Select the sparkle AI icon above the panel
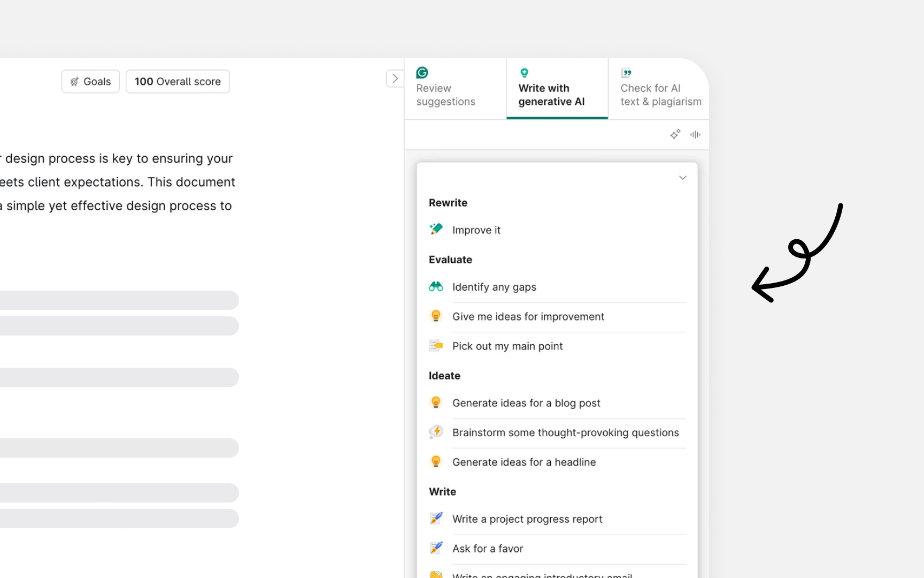The width and height of the screenshot is (924, 578). pyautogui.click(x=675, y=134)
